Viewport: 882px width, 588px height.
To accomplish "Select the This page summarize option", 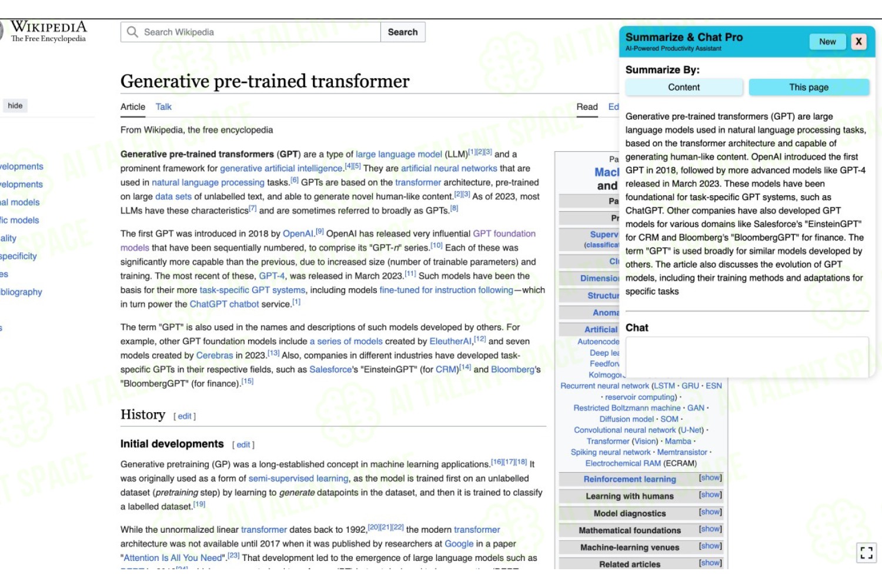I will coord(808,87).
